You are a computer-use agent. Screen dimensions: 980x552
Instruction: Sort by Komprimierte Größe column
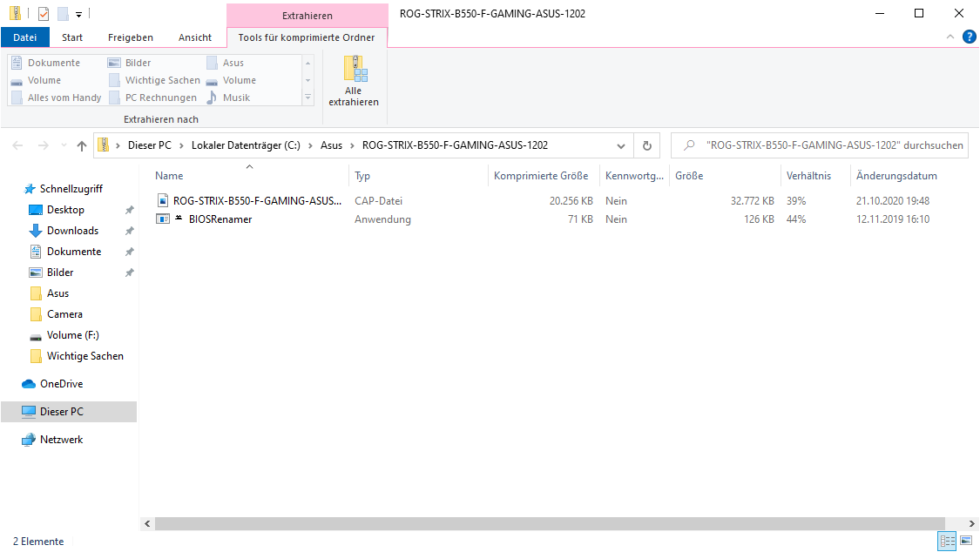click(543, 176)
